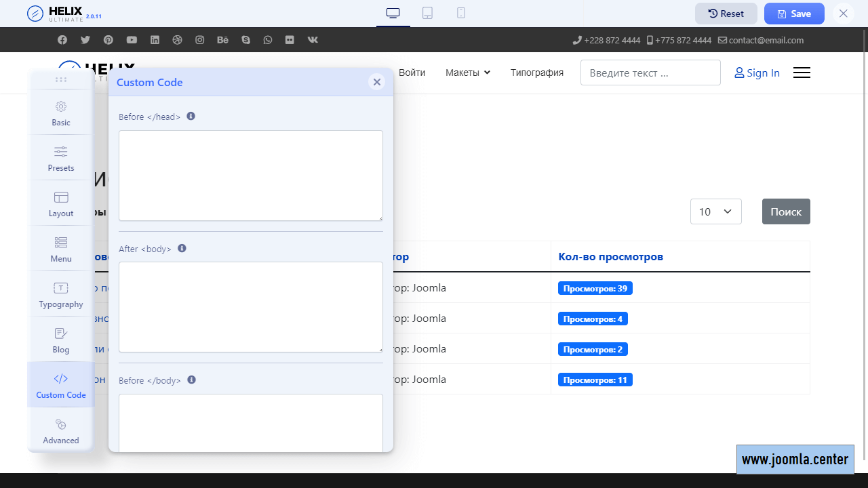Click the Reset button

(x=726, y=14)
